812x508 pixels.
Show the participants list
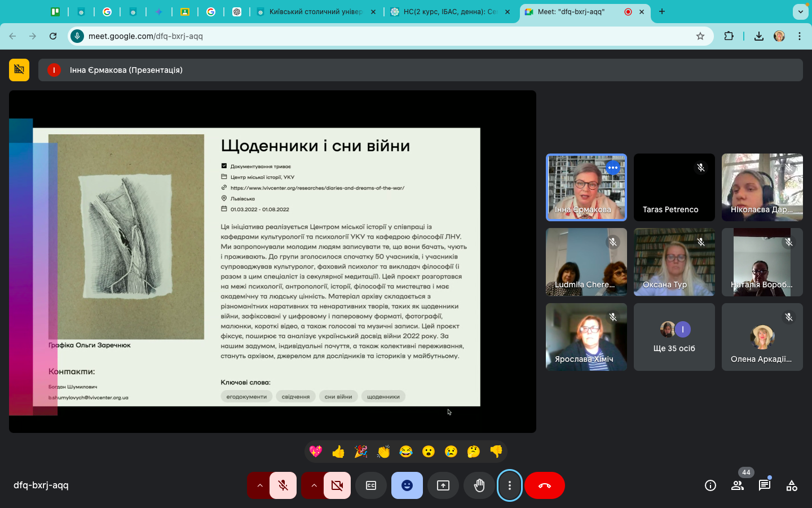point(738,485)
